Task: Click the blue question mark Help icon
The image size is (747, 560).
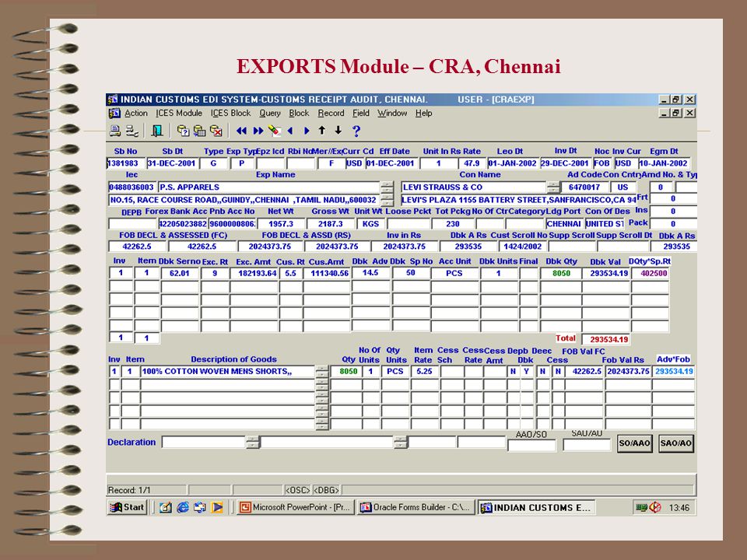Action: [x=356, y=131]
